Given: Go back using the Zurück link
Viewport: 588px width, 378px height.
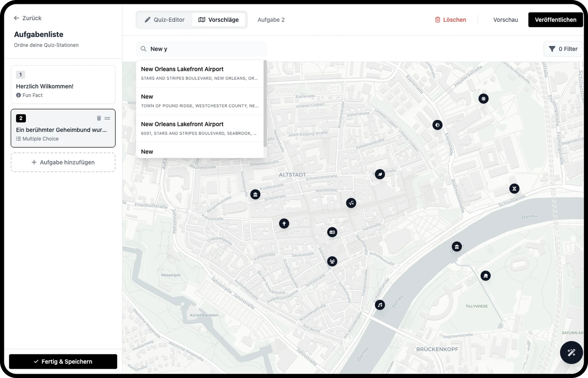Looking at the screenshot, I should tap(27, 18).
